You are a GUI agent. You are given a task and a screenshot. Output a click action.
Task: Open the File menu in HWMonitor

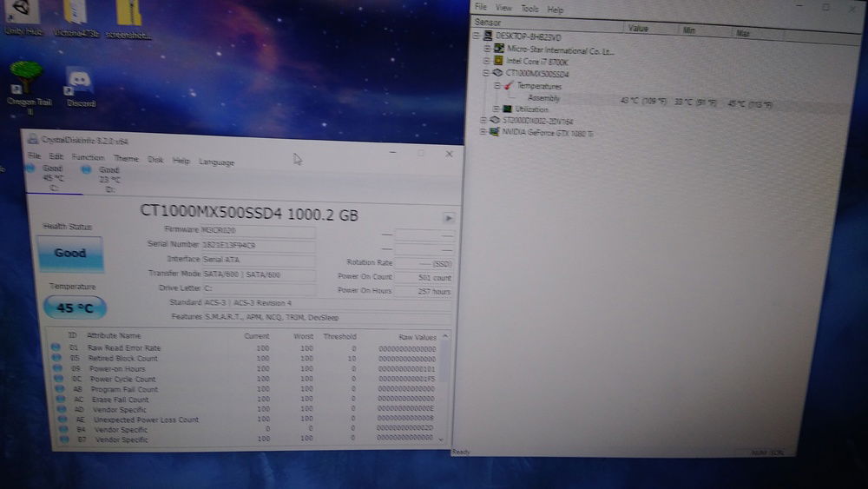(x=481, y=7)
